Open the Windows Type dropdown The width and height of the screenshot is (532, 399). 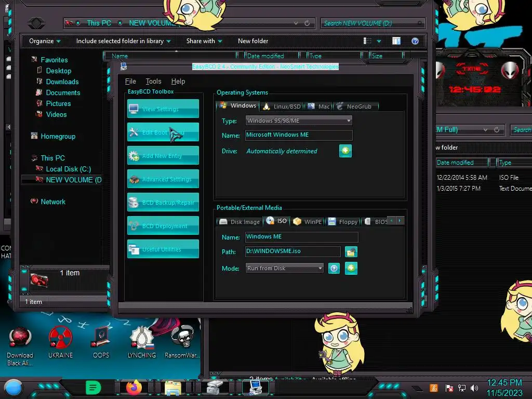299,121
